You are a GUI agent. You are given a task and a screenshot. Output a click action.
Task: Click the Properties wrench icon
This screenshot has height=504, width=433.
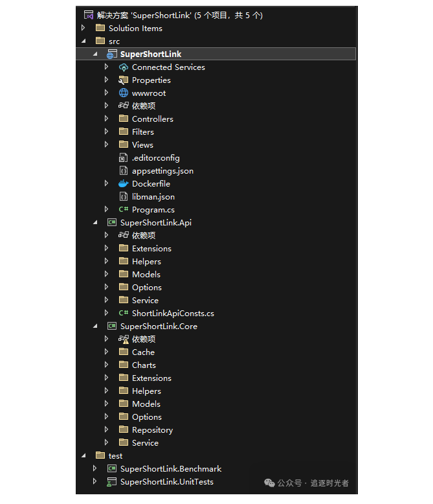[x=123, y=80]
